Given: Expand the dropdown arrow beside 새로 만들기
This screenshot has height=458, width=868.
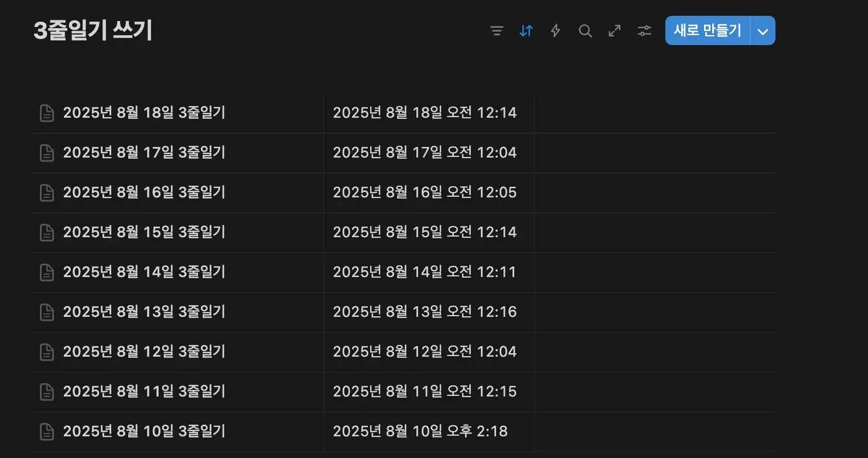Looking at the screenshot, I should coord(763,31).
